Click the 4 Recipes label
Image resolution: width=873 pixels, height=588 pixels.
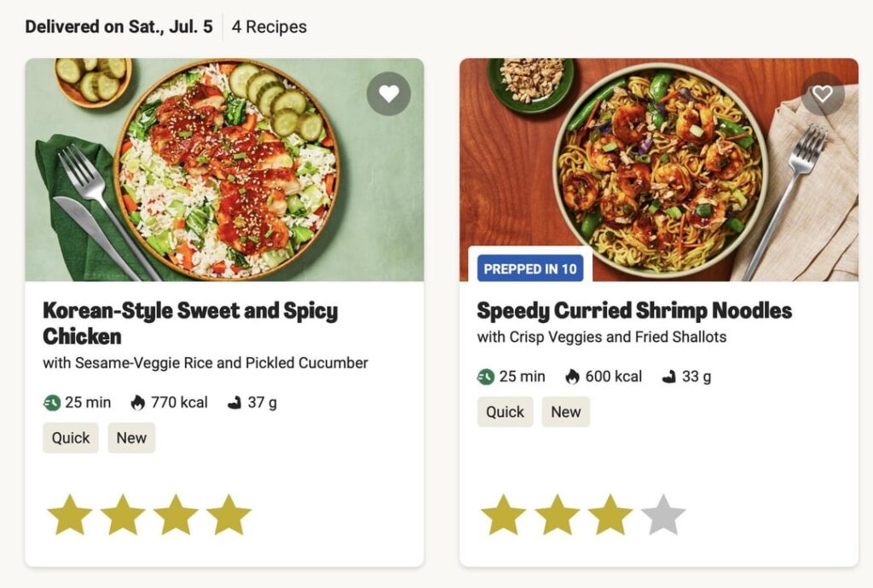coord(269,26)
